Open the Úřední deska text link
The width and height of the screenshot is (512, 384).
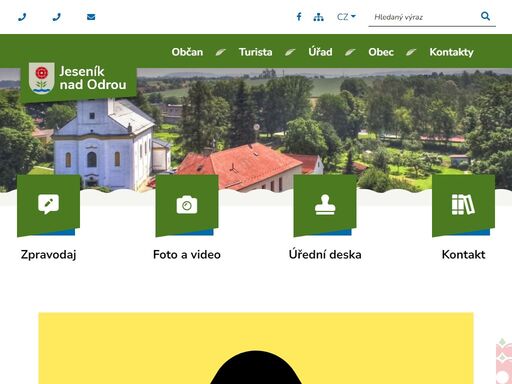(325, 254)
